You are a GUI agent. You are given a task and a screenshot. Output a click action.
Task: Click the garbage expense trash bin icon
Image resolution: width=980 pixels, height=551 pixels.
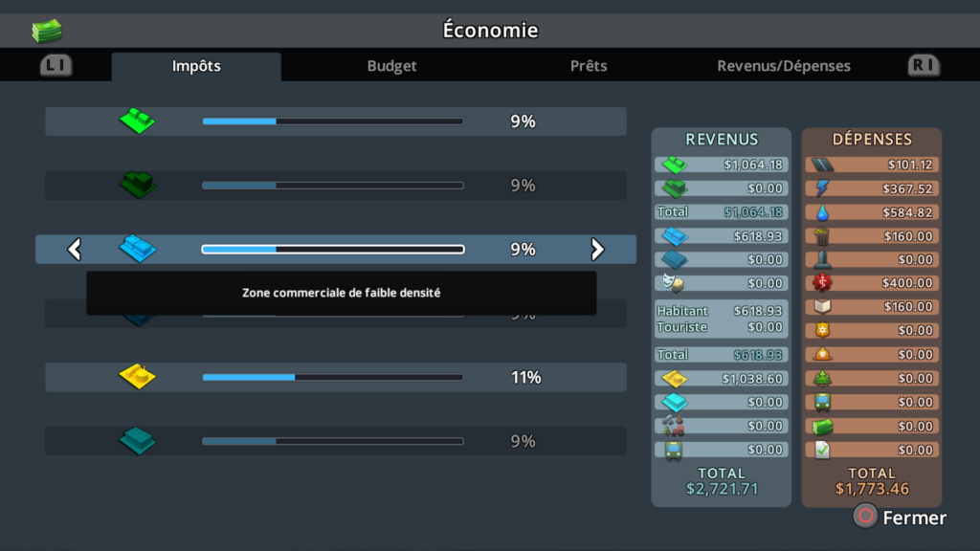click(x=822, y=236)
